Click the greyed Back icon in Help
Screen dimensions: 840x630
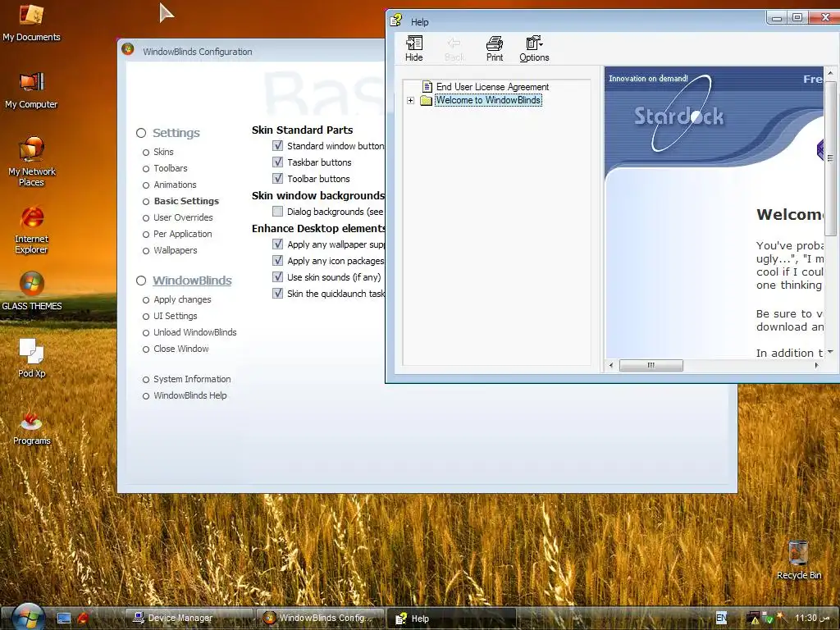[x=454, y=48]
